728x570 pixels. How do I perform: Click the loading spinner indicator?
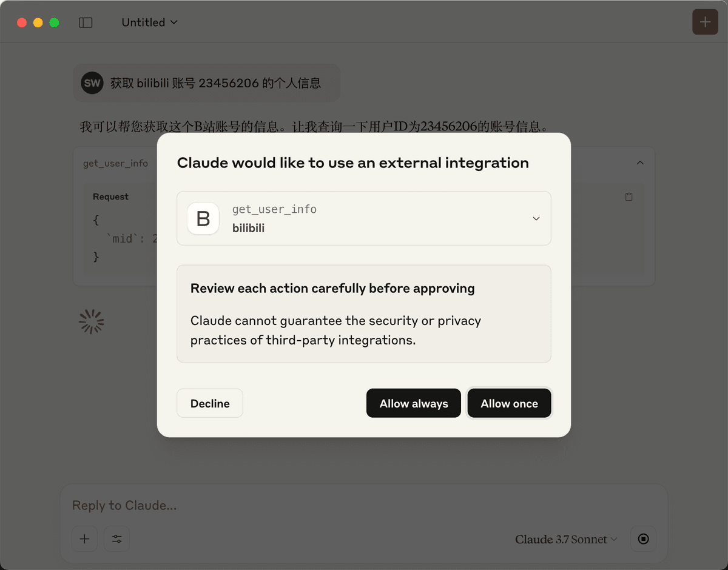(x=92, y=322)
